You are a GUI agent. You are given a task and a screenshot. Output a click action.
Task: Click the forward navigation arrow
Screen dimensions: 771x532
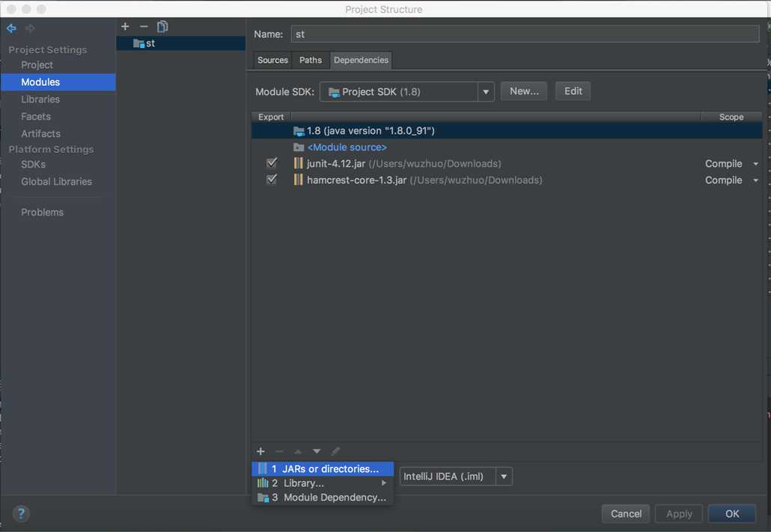tap(30, 28)
